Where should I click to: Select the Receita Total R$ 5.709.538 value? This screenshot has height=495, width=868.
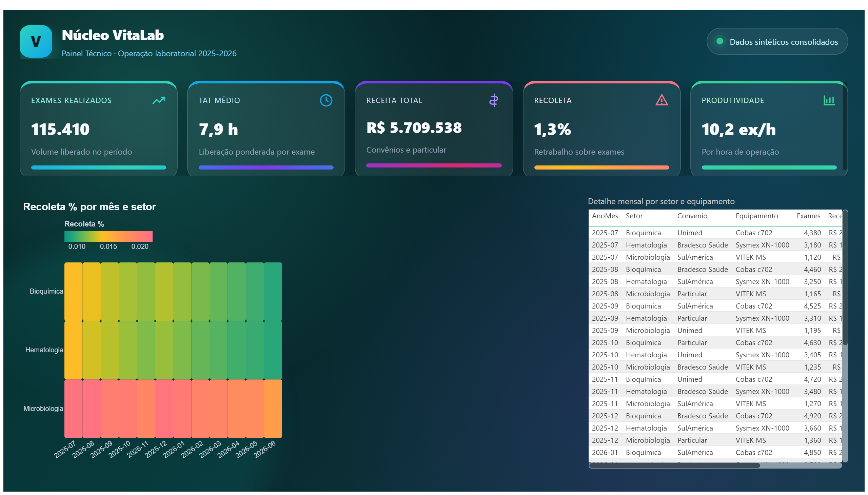pyautogui.click(x=414, y=128)
